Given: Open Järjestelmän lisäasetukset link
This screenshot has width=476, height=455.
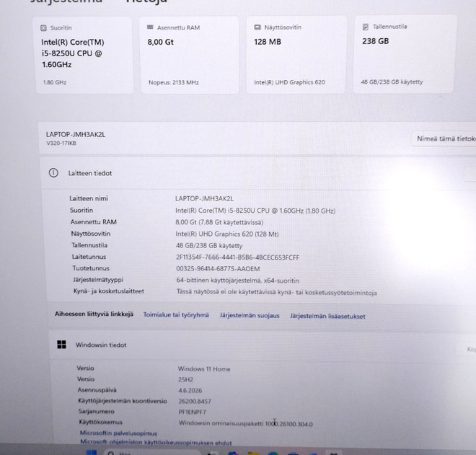Looking at the screenshot, I should (327, 316).
